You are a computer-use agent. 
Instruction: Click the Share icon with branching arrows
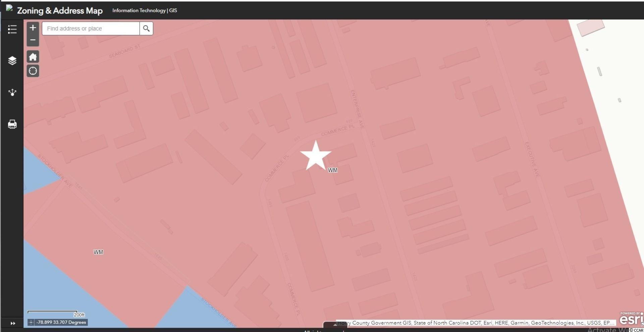[12, 92]
